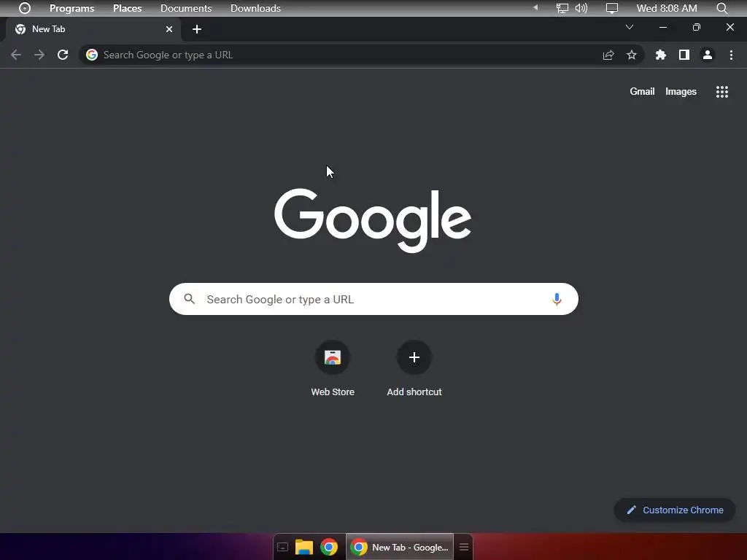
Task: Open the Programs menu
Action: click(72, 8)
